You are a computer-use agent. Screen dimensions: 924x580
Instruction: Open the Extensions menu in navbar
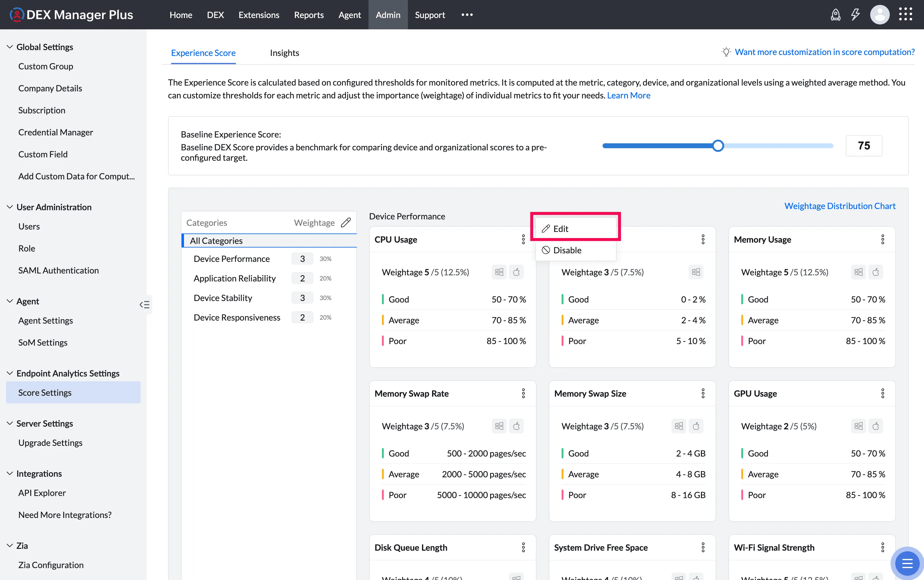click(259, 15)
